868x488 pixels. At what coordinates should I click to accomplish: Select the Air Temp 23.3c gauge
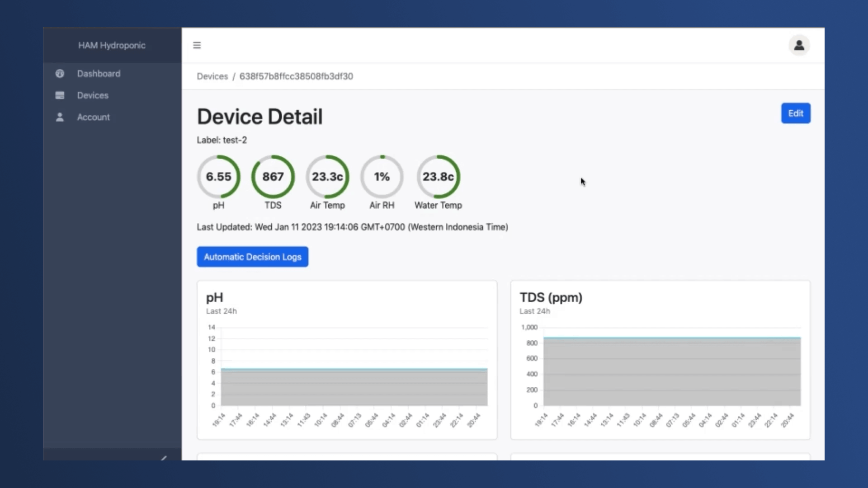(327, 177)
